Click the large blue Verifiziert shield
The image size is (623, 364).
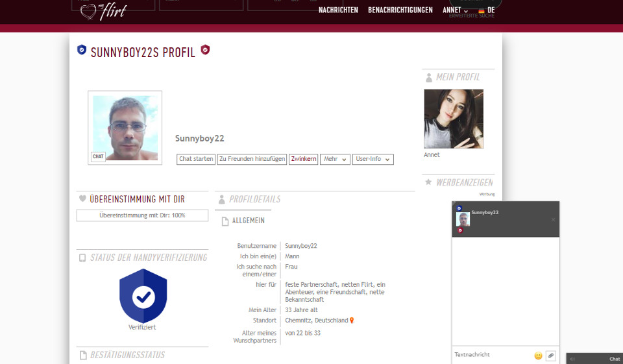pos(143,296)
